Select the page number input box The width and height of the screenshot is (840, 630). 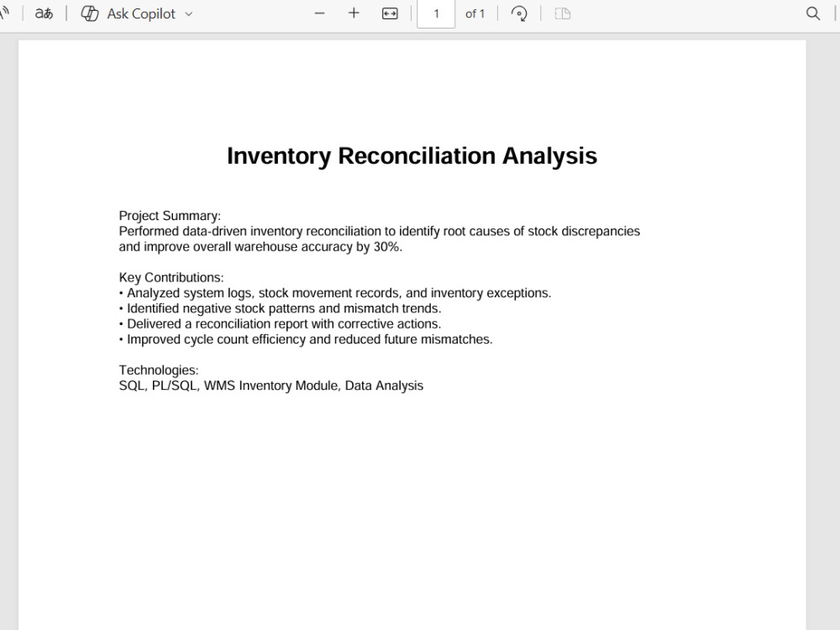(435, 13)
